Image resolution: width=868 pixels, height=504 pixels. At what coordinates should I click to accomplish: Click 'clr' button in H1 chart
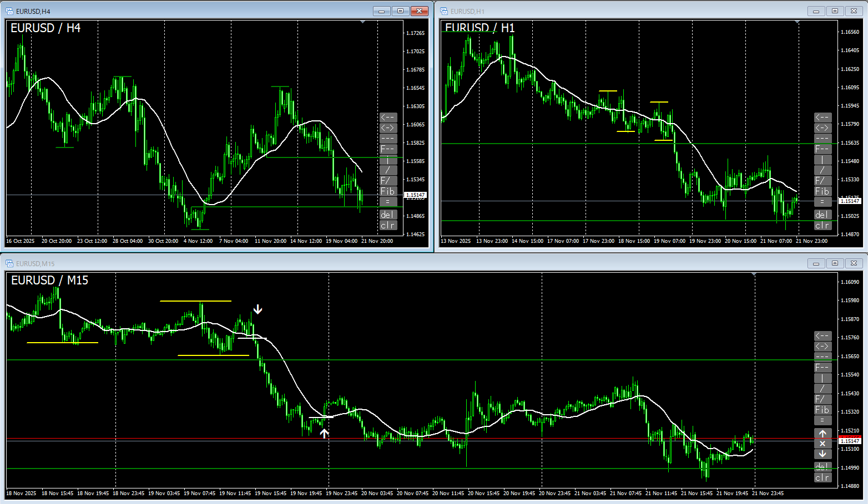click(822, 225)
